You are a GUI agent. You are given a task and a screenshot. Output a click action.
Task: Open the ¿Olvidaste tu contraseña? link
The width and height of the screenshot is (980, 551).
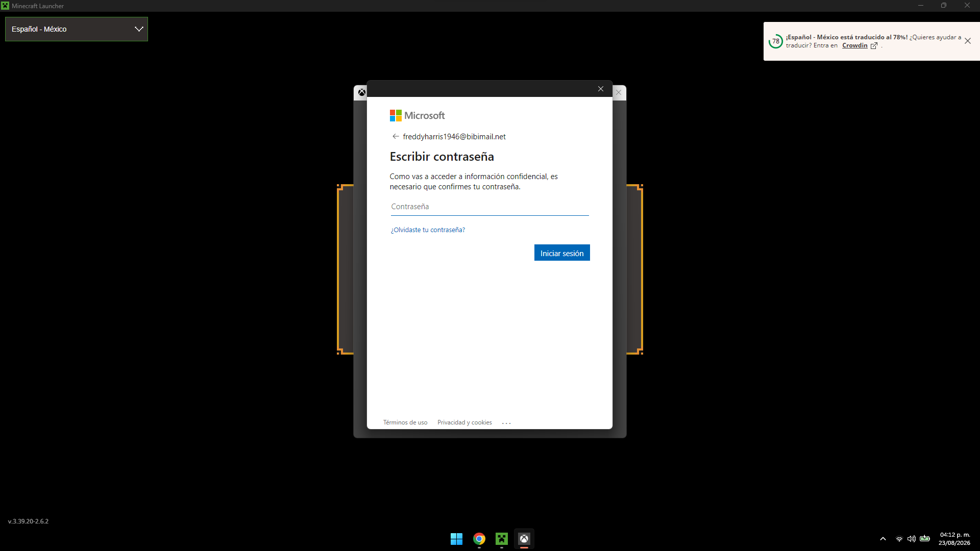coord(428,230)
